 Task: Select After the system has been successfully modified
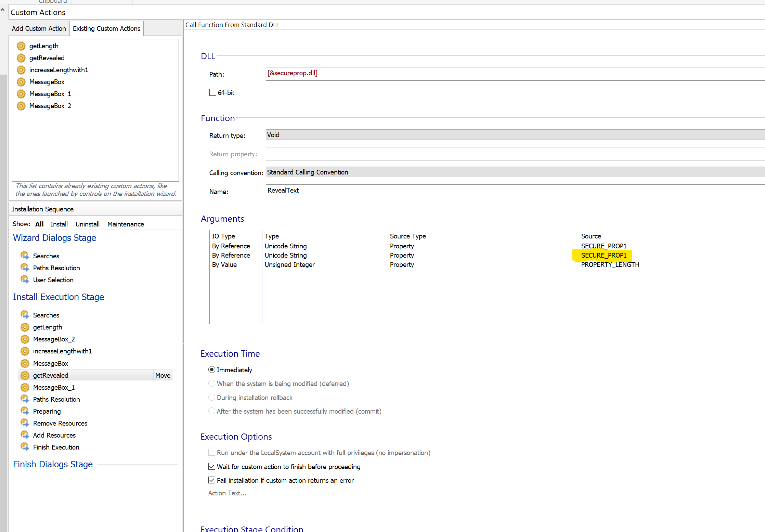pos(212,411)
